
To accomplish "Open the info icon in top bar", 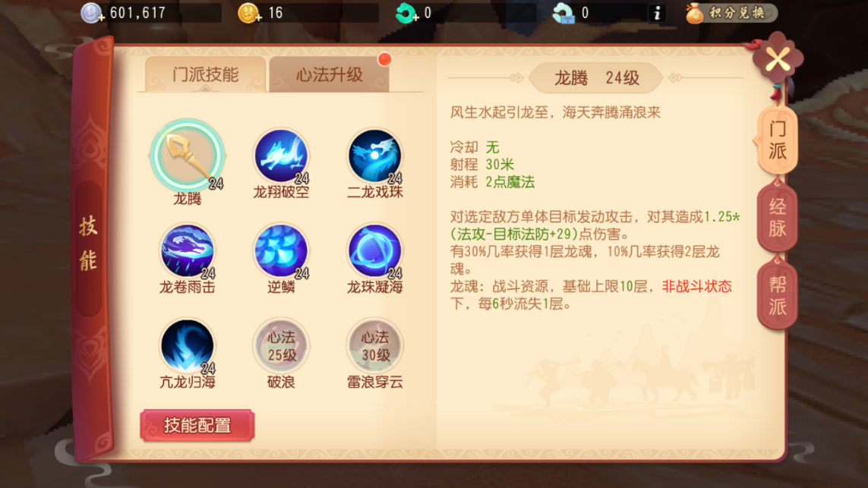I will pos(657,13).
